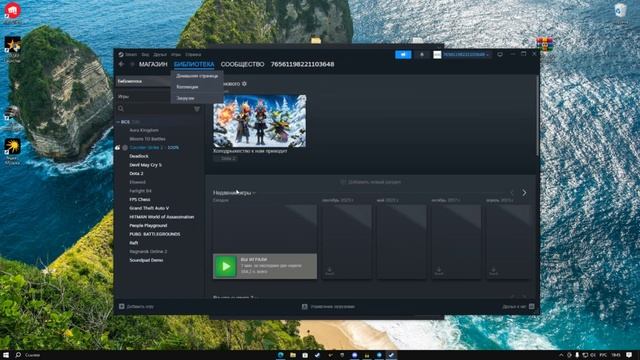The image size is (640, 360).
Task: Click download icon on the октябрь game card
Action: click(439, 271)
